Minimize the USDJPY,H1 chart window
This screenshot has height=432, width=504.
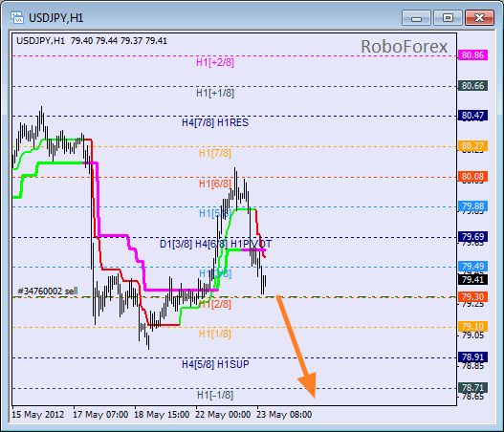416,17
